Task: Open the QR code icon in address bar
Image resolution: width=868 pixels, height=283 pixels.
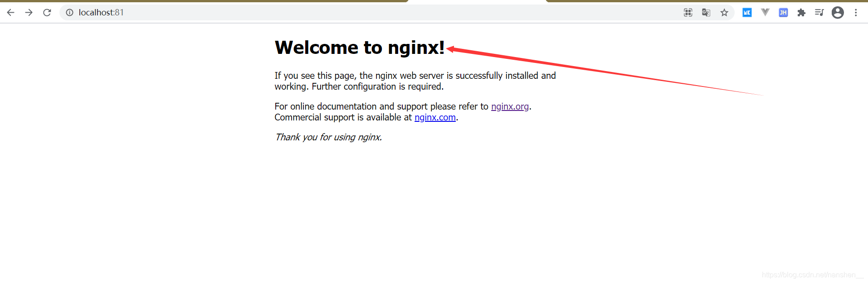Action: 688,13
